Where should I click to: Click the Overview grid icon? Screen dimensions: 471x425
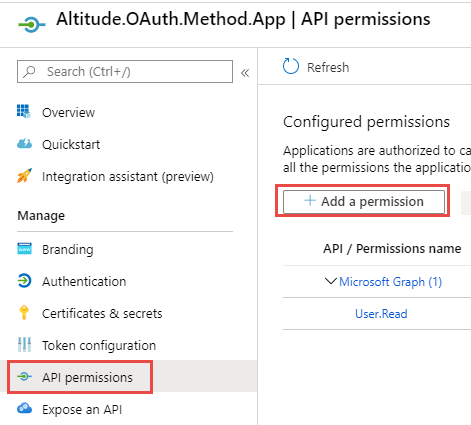24,111
